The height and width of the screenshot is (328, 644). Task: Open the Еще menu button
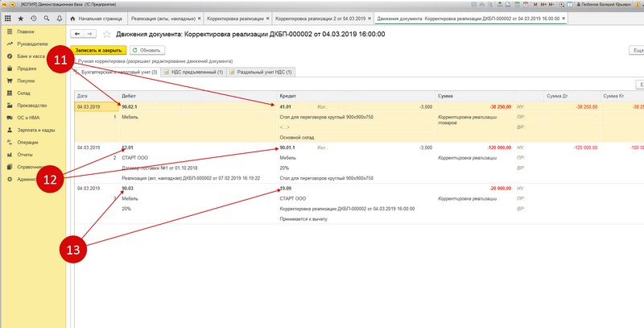point(636,50)
